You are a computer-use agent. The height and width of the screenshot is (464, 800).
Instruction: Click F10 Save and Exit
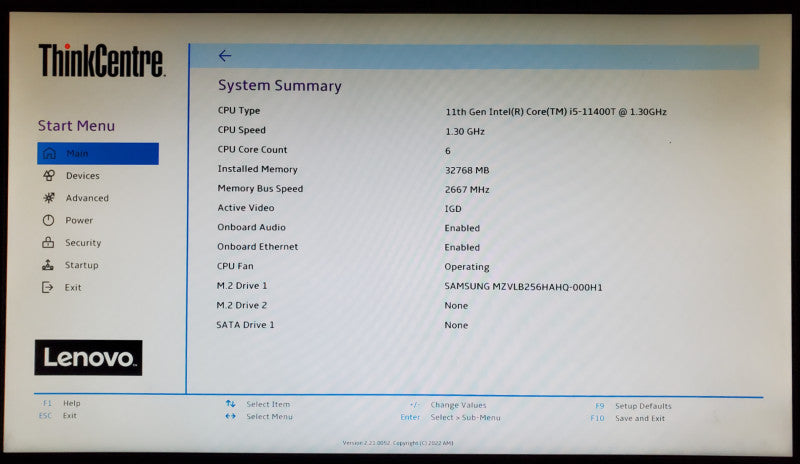pyautogui.click(x=628, y=418)
